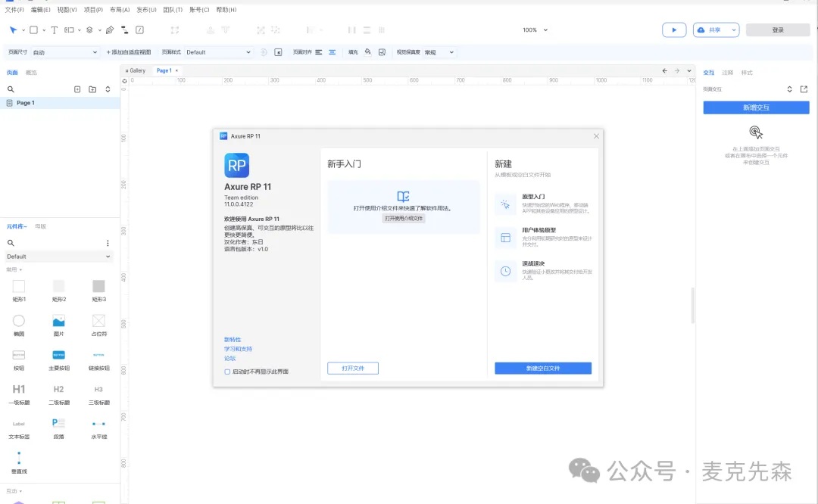Click the page fill color bucket
The width and height of the screenshot is (818, 504).
click(x=368, y=52)
